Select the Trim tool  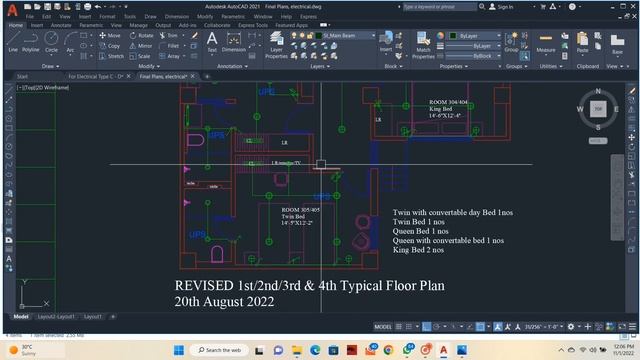coord(169,36)
